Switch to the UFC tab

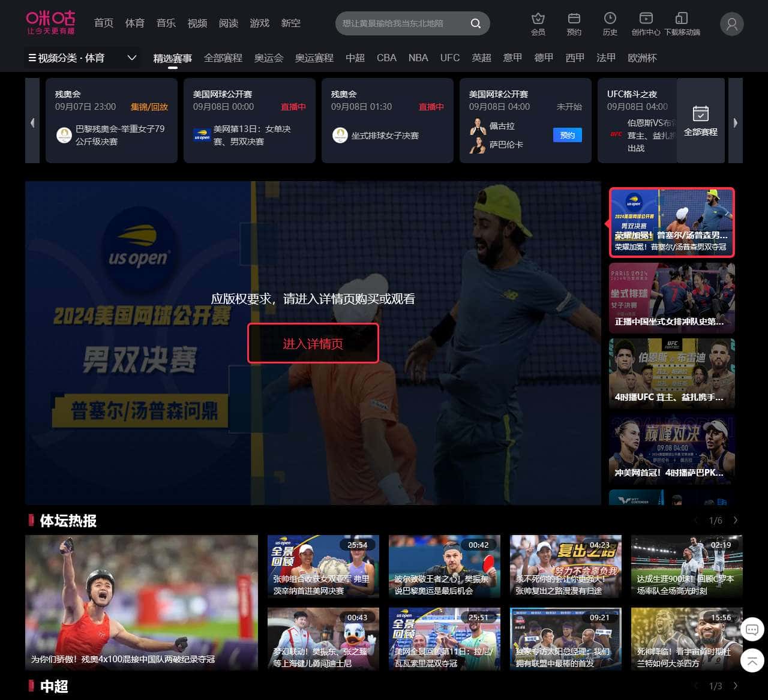[x=450, y=58]
